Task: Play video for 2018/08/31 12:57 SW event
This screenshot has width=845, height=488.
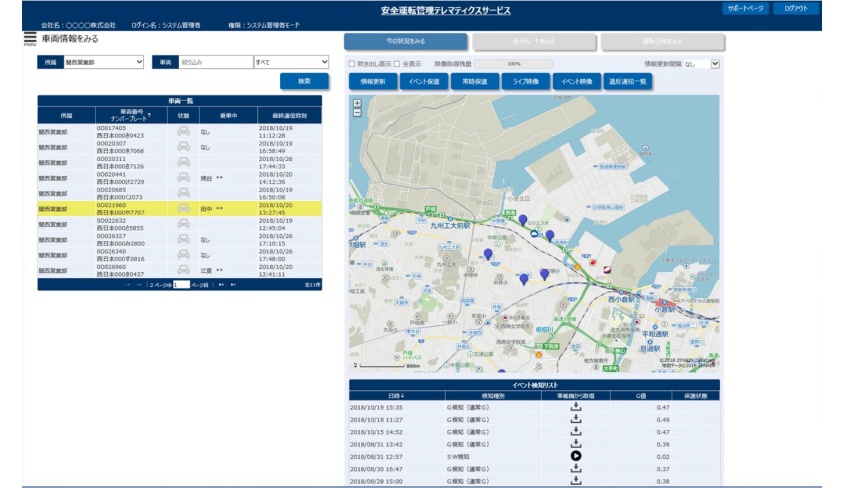Action: pyautogui.click(x=576, y=456)
